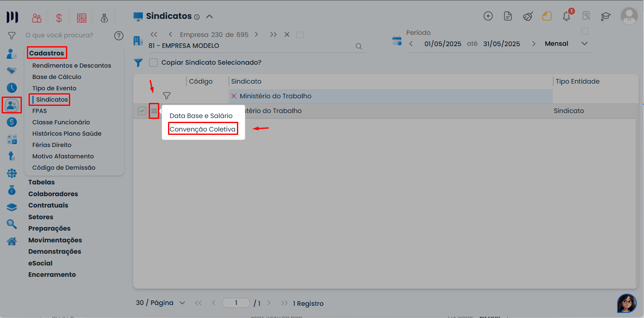This screenshot has height=318, width=644.
Task: Click the circled plus add icon
Action: click(488, 16)
